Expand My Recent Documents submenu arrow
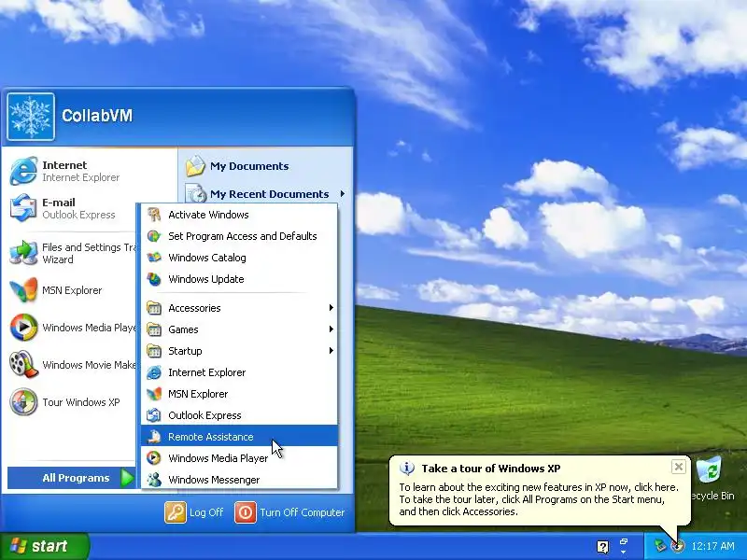Screen dimensions: 747x560 343,194
